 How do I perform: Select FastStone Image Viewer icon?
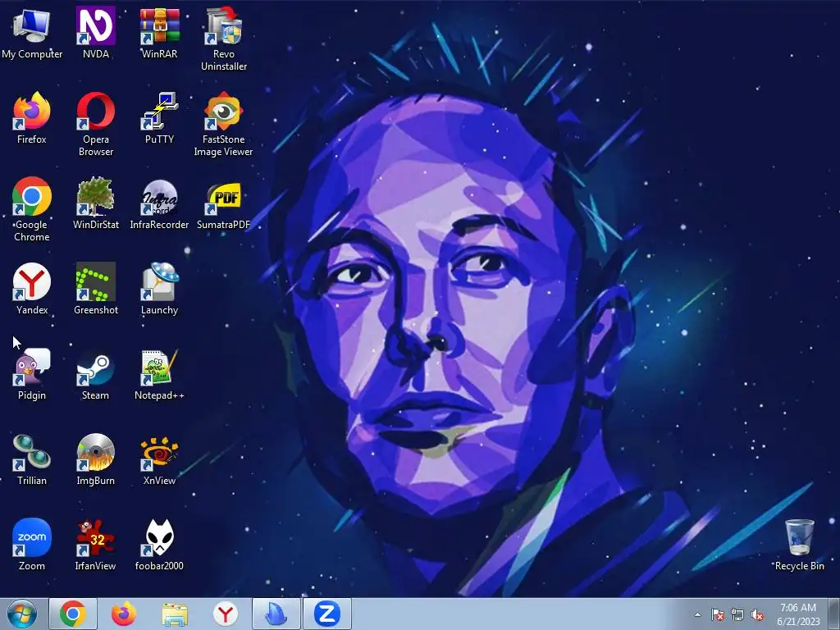pyautogui.click(x=223, y=125)
